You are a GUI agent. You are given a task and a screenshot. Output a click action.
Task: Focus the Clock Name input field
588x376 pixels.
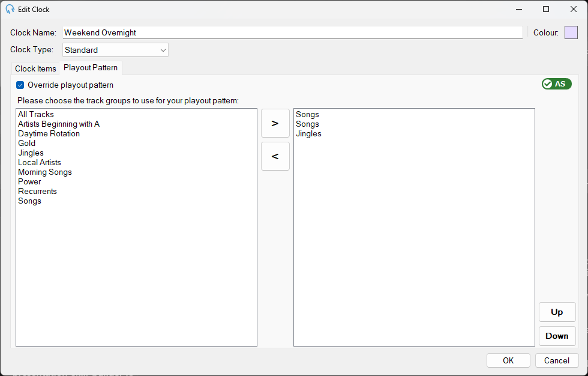[293, 32]
